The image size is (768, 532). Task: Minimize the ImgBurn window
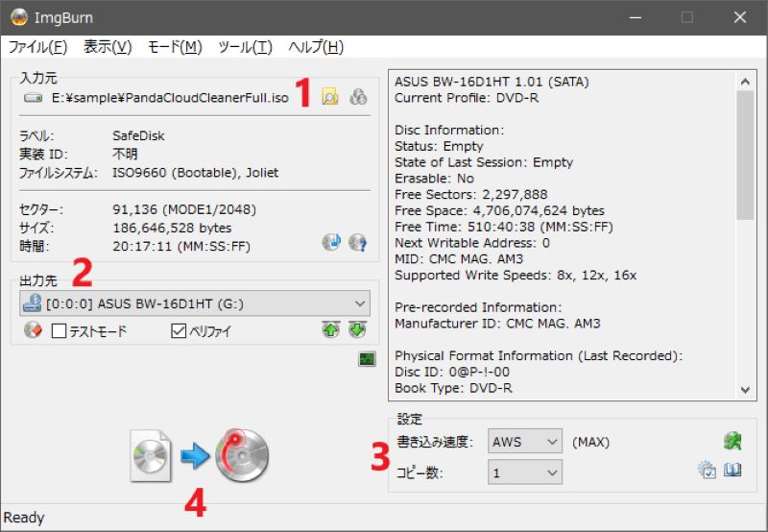636,17
